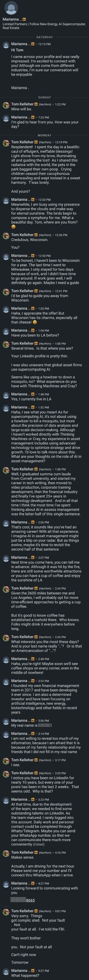
Task: Open the Marianna header profile name
Action: (12, 19)
